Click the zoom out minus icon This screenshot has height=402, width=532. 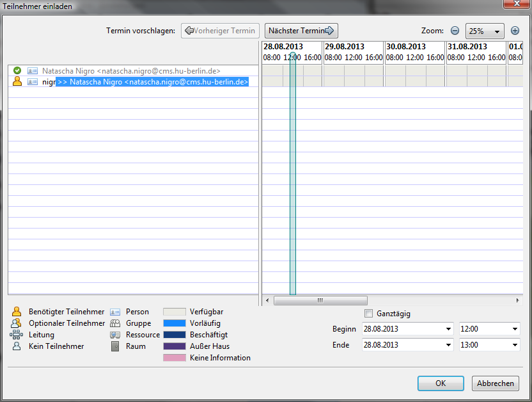pyautogui.click(x=455, y=31)
